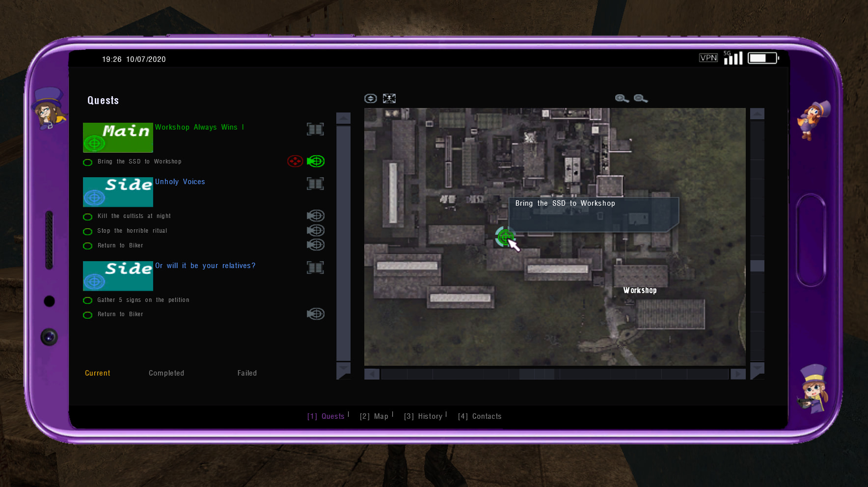Viewport: 868px width, 487px height.
Task: Expand Unholy Voices quest description
Action: click(315, 184)
